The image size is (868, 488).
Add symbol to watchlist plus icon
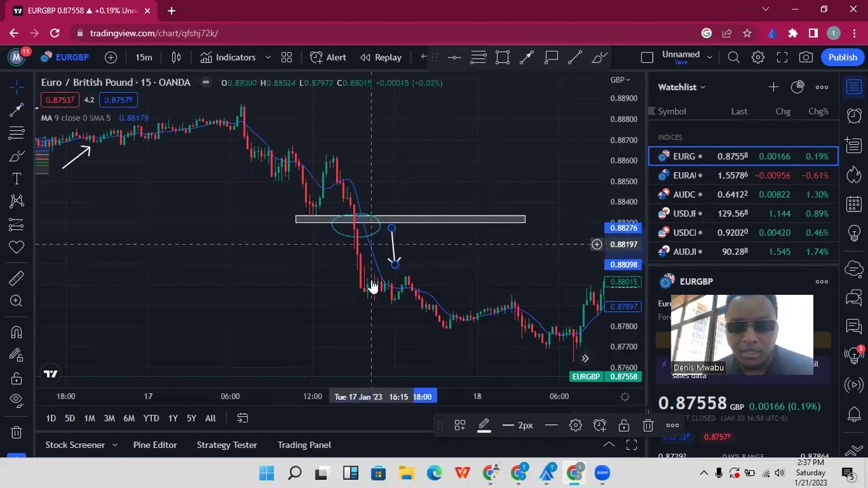point(773,87)
